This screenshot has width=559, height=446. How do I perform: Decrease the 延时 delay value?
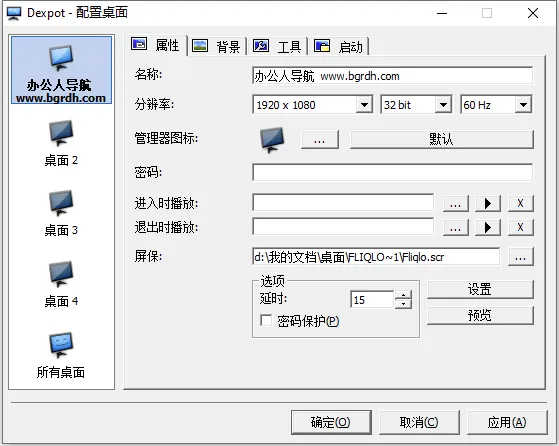click(403, 304)
